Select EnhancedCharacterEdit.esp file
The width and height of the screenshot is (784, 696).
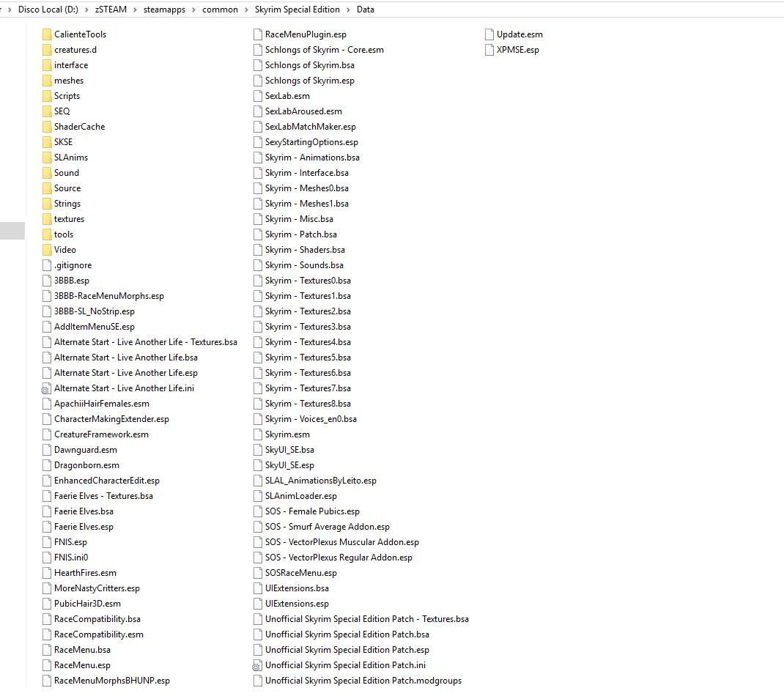107,481
